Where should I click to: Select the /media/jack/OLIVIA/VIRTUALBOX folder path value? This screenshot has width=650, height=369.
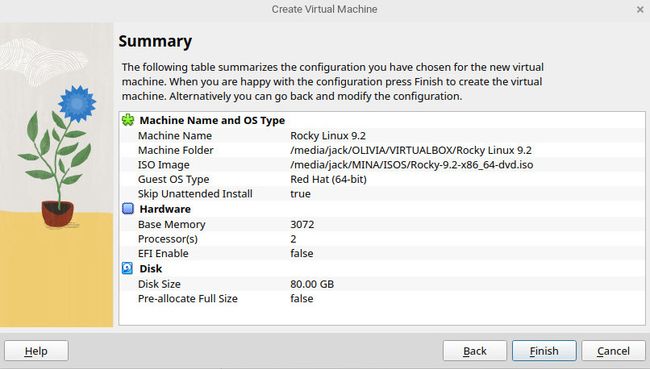tap(411, 150)
